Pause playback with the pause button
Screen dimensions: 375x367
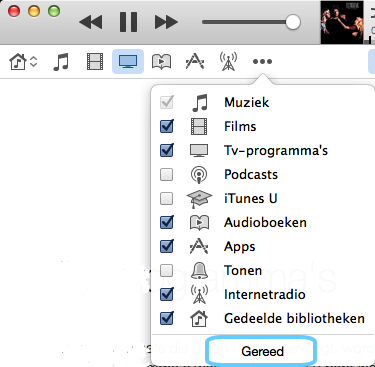click(x=128, y=22)
